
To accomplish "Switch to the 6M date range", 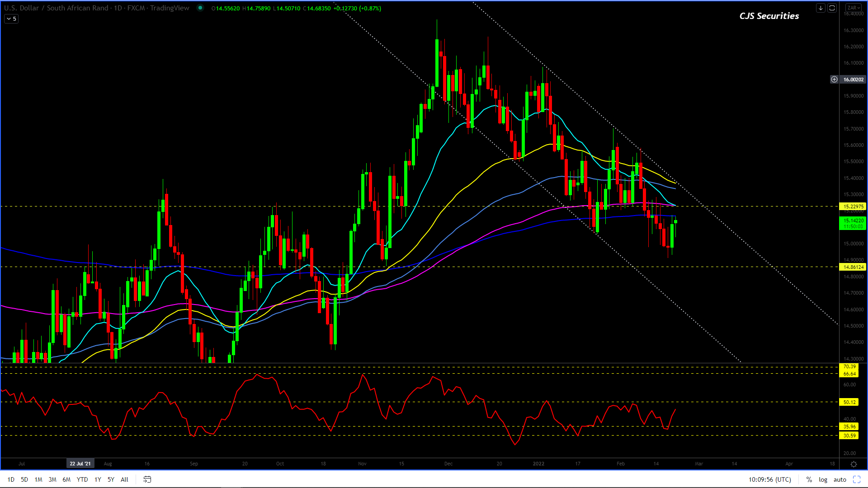I will click(66, 479).
